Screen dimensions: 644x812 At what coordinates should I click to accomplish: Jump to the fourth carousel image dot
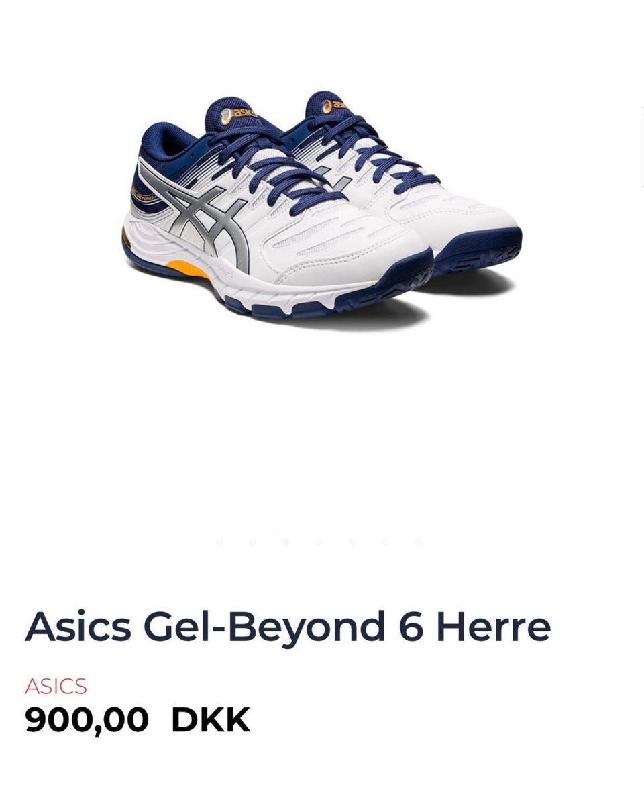pyautogui.click(x=318, y=542)
